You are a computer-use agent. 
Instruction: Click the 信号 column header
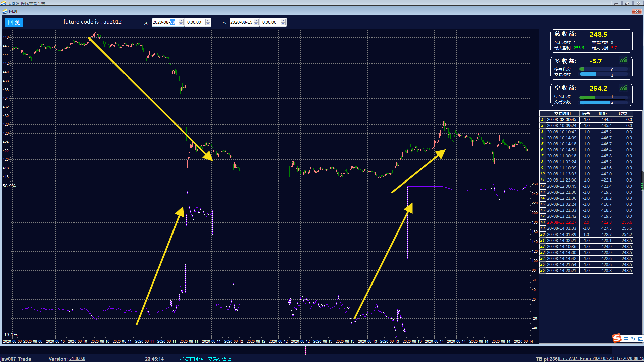point(586,114)
